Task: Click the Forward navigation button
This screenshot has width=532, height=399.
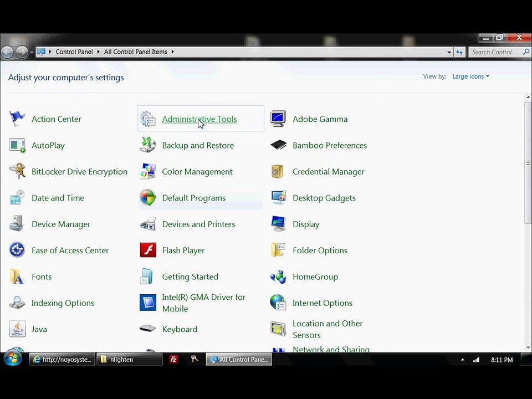Action: pyautogui.click(x=22, y=52)
